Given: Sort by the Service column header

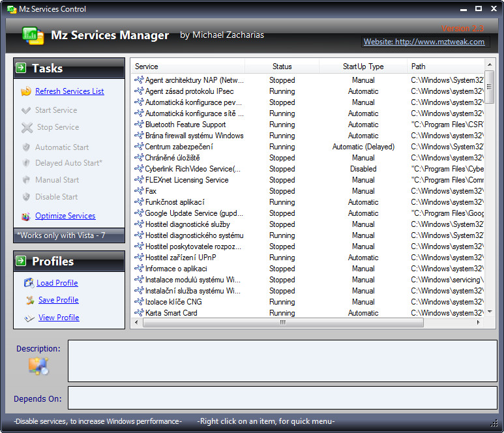Looking at the screenshot, I should tap(188, 67).
